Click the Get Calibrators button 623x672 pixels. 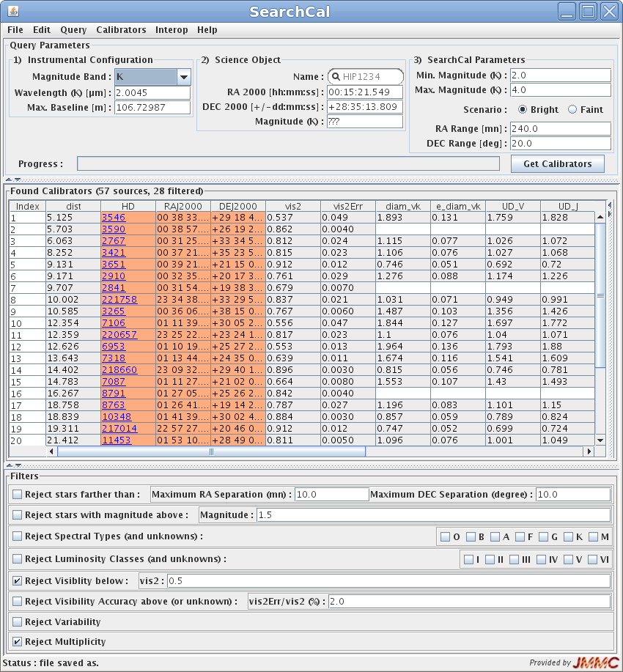(557, 164)
